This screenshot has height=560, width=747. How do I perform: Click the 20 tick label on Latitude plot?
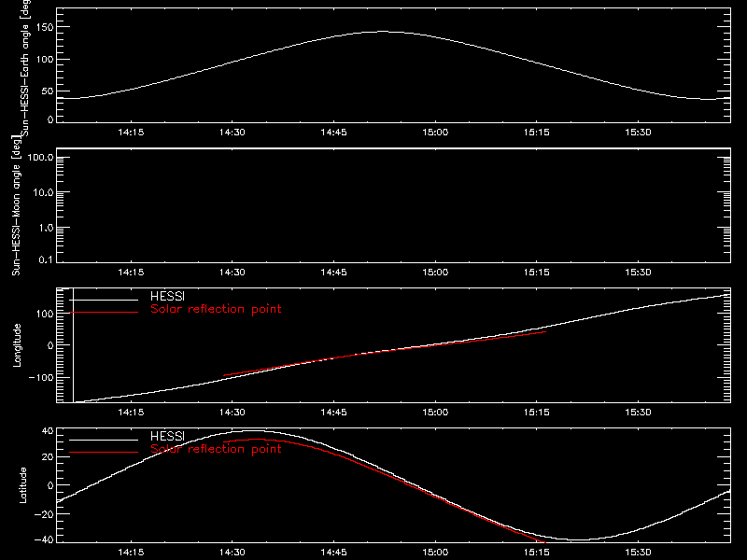[x=48, y=457]
